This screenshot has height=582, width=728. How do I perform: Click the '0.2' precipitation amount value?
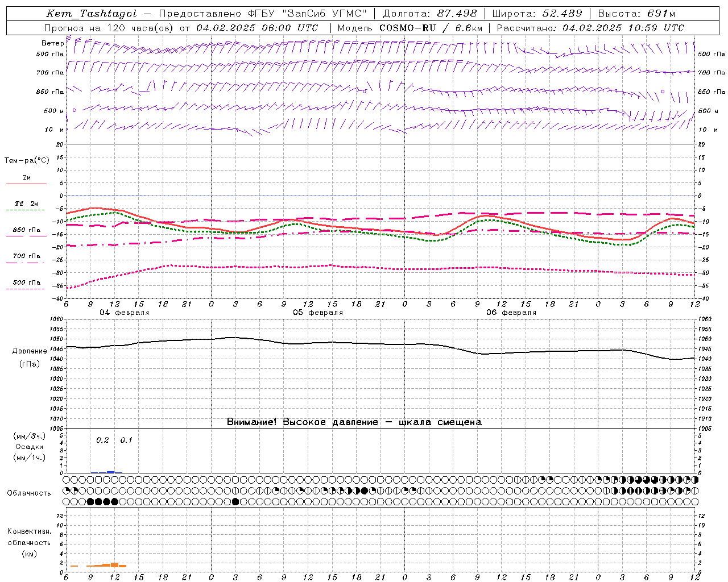click(x=102, y=440)
